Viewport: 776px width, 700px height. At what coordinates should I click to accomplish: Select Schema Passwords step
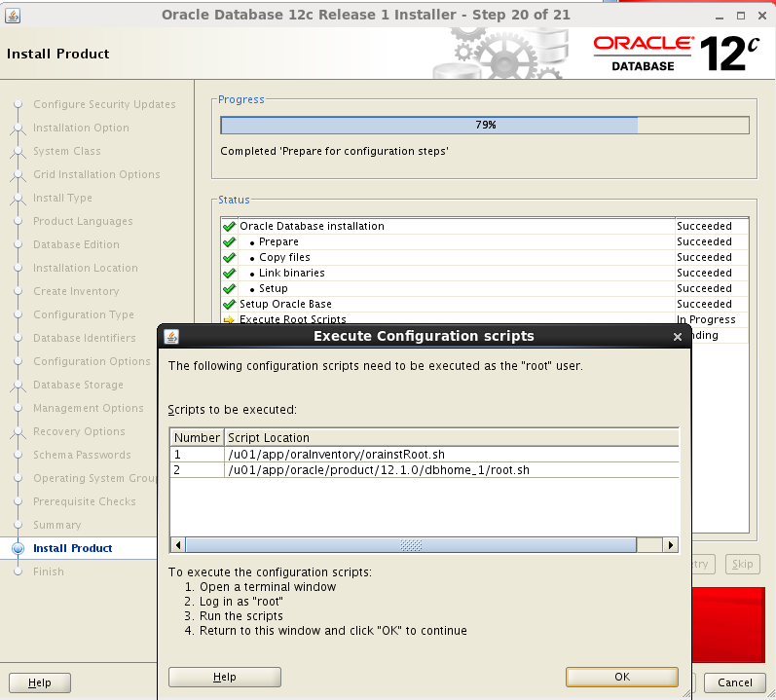click(x=82, y=455)
